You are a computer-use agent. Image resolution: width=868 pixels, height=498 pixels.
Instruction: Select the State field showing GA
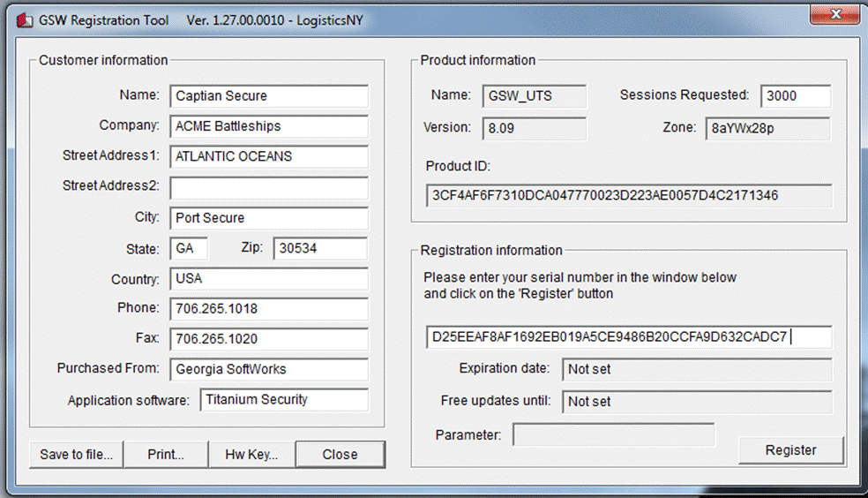[189, 248]
